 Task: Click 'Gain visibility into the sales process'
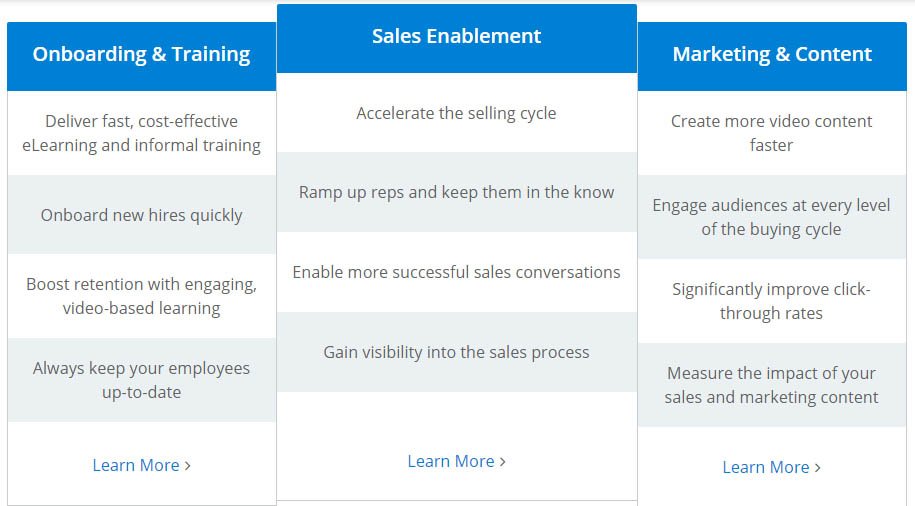(x=456, y=352)
